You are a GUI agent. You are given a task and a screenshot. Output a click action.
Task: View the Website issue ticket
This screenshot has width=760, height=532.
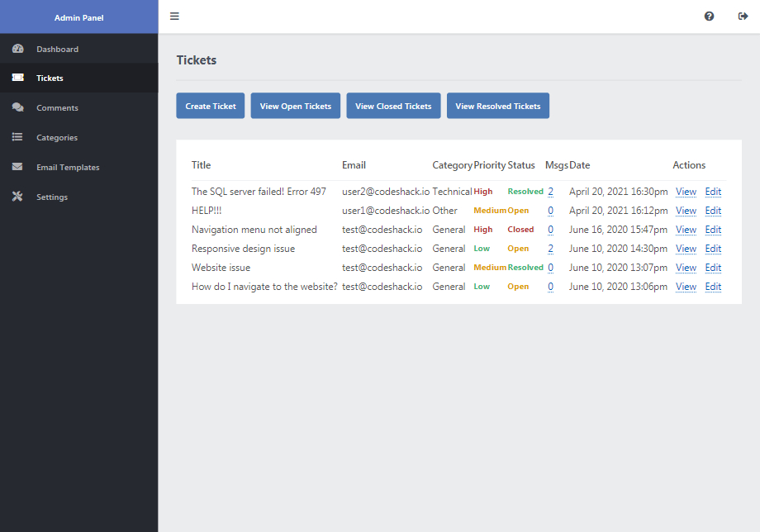point(686,268)
